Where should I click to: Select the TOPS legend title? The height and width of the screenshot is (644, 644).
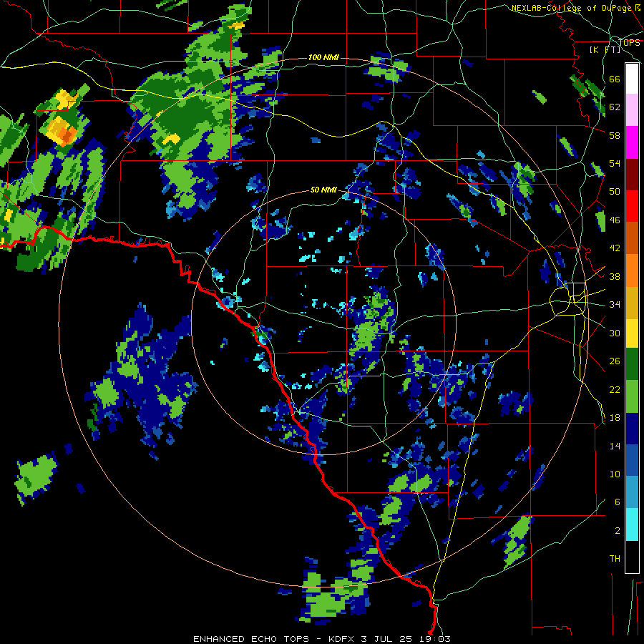(x=630, y=42)
